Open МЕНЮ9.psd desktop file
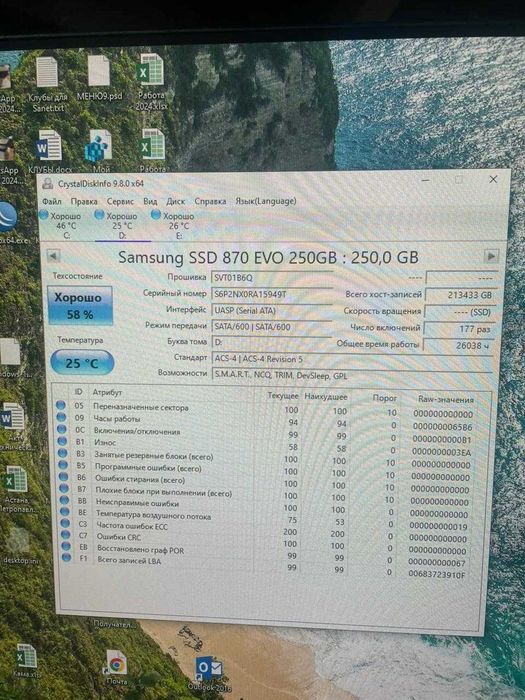 tap(99, 78)
